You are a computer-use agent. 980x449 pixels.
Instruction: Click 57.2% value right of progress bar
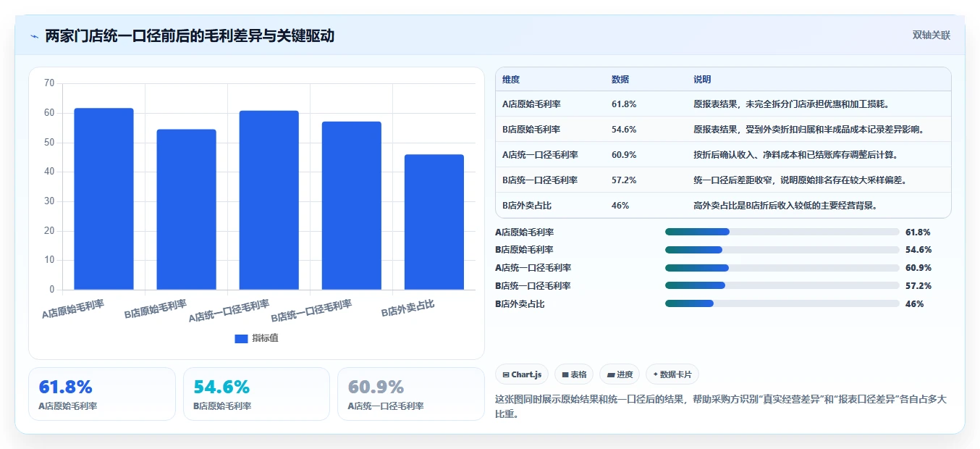(918, 286)
